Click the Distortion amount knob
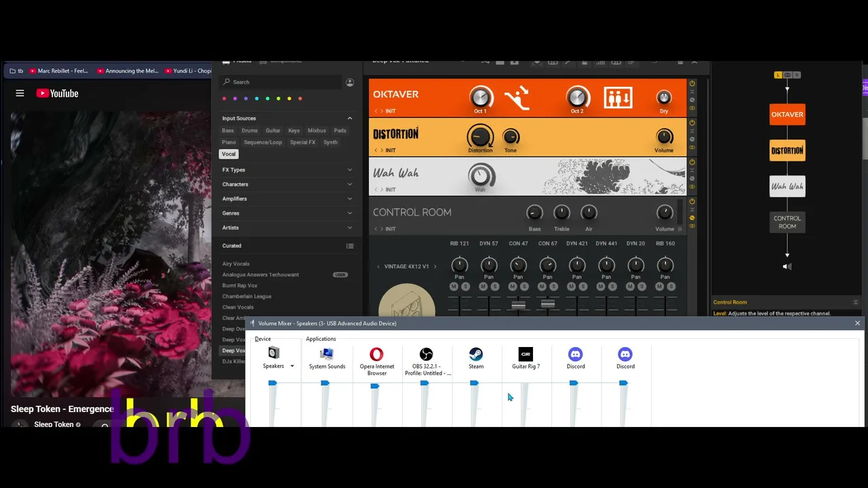Viewport: 868px width, 488px height. (480, 136)
